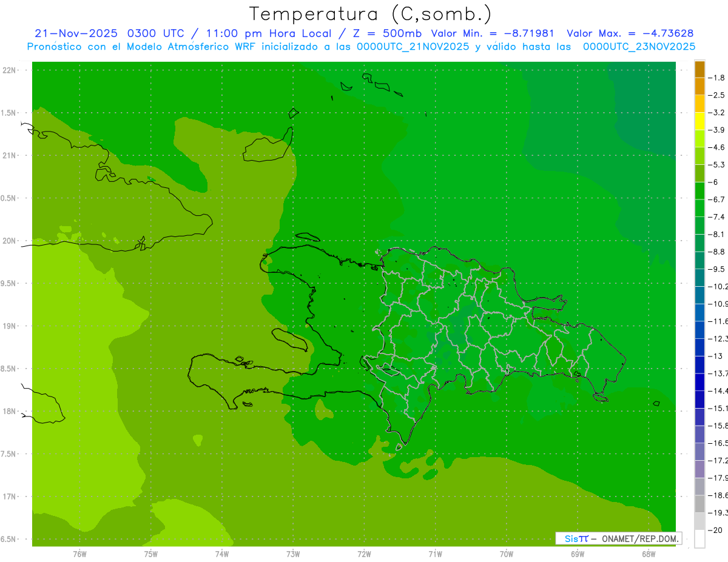Image resolution: width=728 pixels, height=562 pixels.
Task: Select white bottom legend swatch below -20
Action: 699,539
